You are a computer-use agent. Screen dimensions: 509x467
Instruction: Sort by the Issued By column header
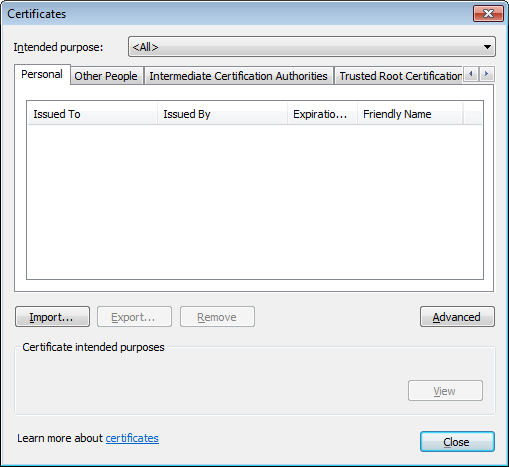click(222, 114)
